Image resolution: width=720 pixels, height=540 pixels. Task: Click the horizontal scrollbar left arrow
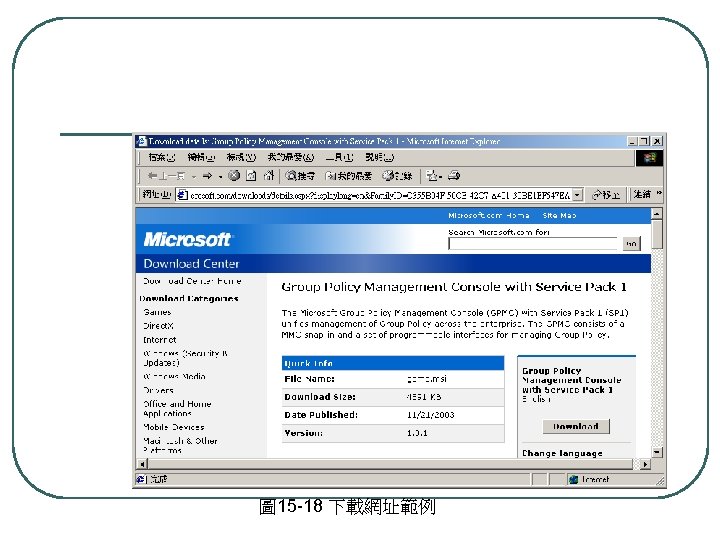point(142,464)
